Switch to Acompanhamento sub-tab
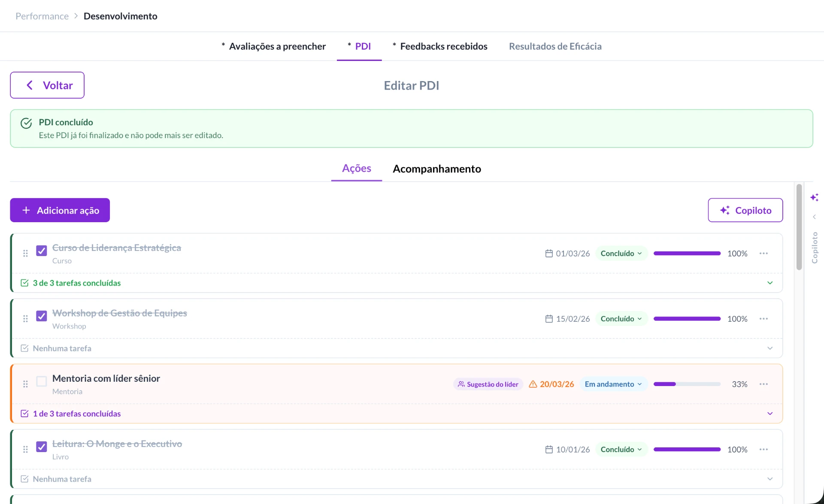This screenshot has width=824, height=504. [x=437, y=169]
